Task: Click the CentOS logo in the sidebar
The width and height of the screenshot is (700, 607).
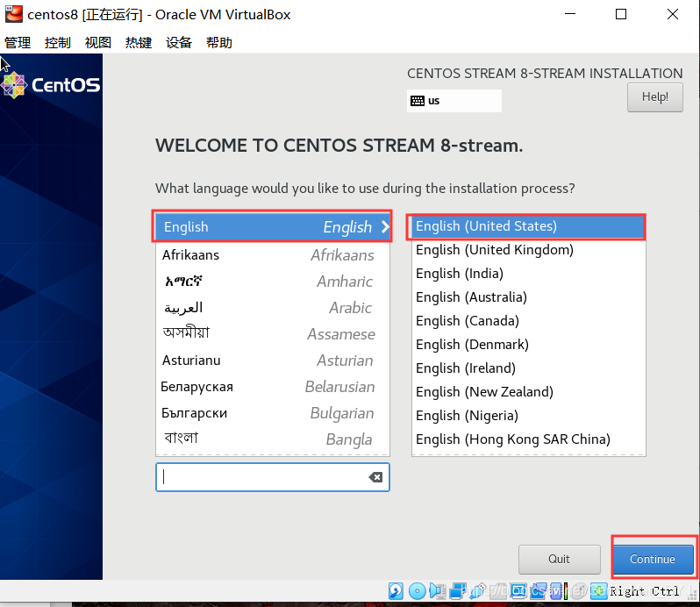Action: pos(51,85)
